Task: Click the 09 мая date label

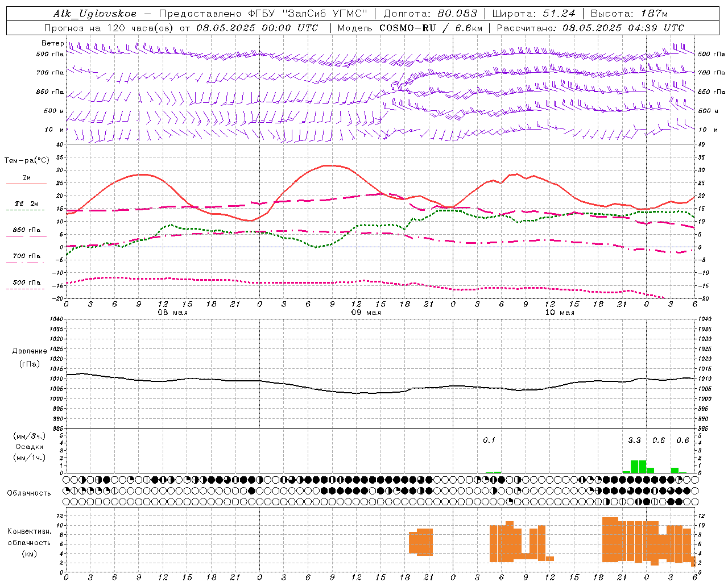Action: (x=366, y=313)
